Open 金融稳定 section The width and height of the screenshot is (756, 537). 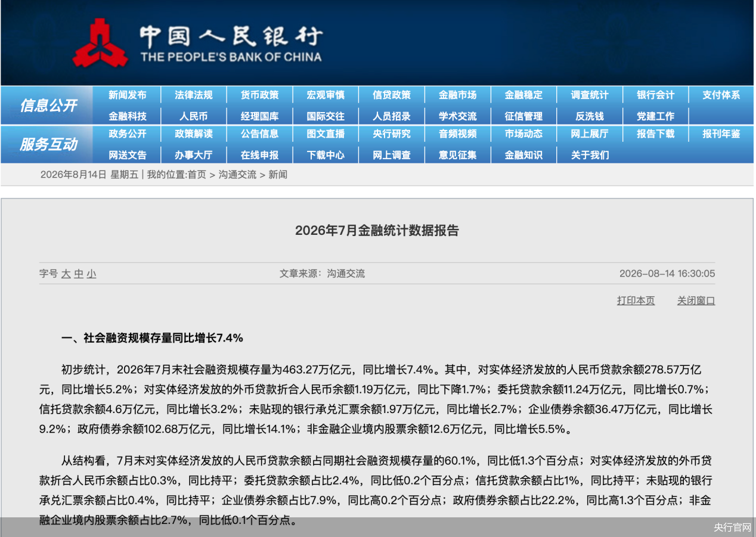523,95
